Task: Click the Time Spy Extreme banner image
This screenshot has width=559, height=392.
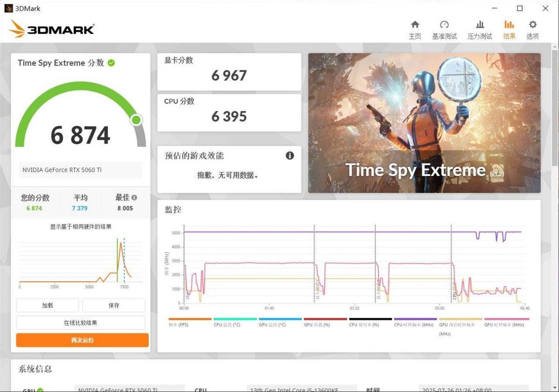Action: [x=424, y=123]
